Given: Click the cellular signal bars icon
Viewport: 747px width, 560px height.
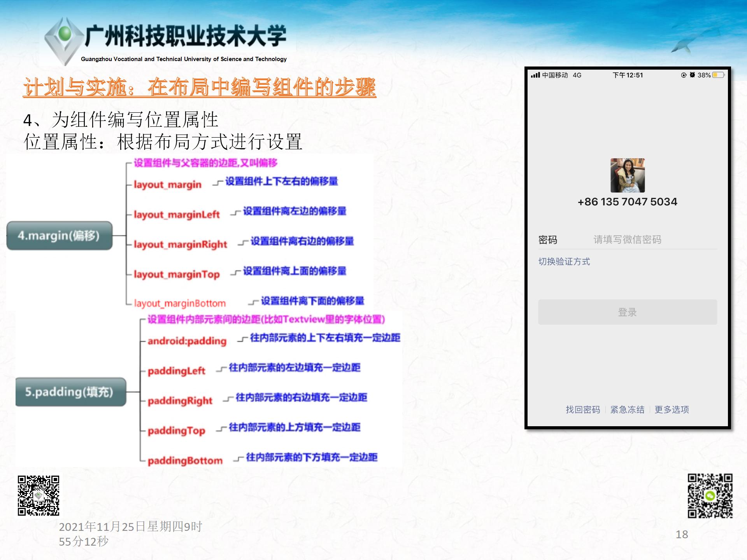Looking at the screenshot, I should [x=535, y=75].
